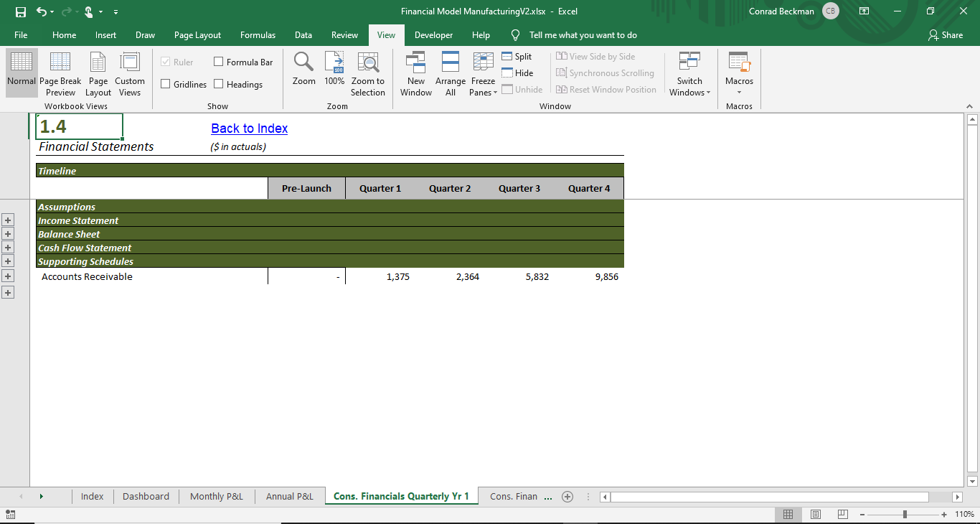Open the Undo history dropdown arrow
The image size is (980, 524).
coord(52,11)
